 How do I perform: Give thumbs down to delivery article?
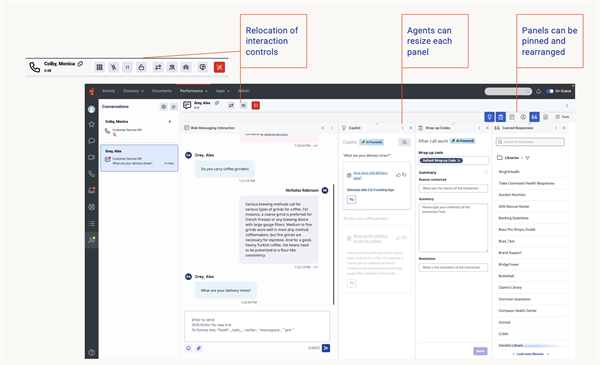tap(404, 175)
